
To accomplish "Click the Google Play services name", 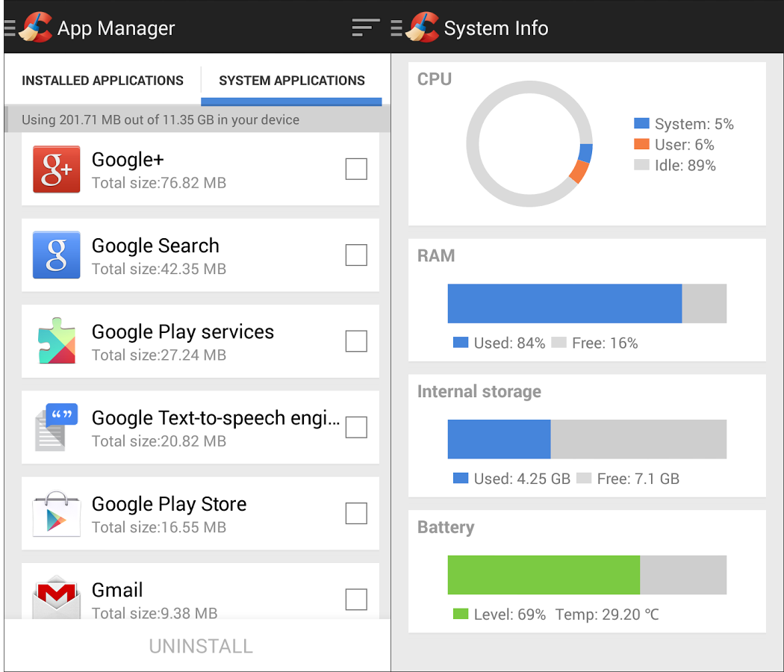I will pyautogui.click(x=183, y=332).
